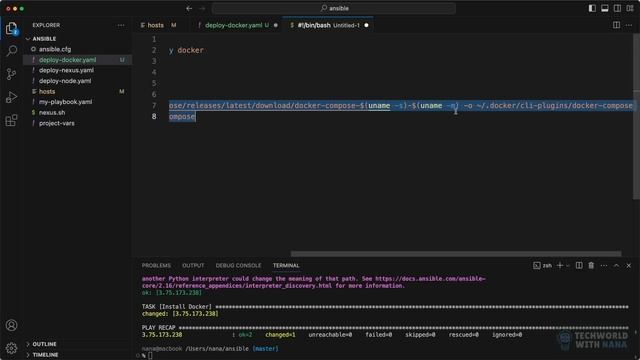640x360 pixels.
Task: Open nexus.sh in explorer
Action: pos(52,113)
